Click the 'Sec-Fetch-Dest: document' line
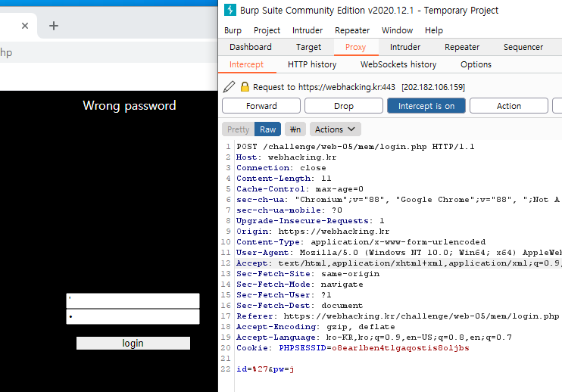The height and width of the screenshot is (392, 562). click(300, 306)
